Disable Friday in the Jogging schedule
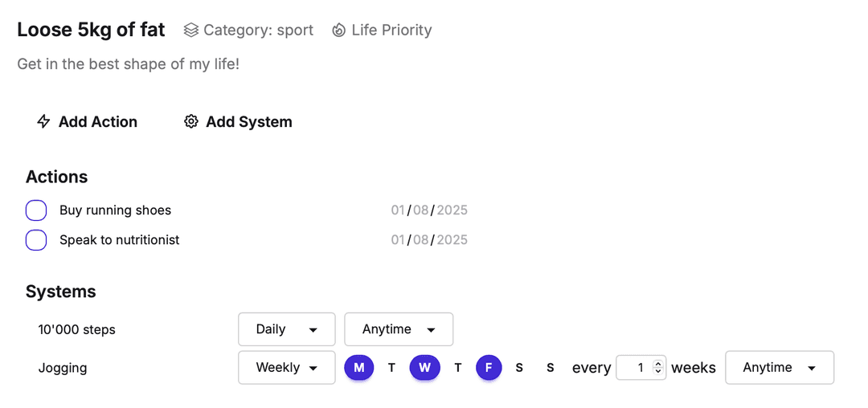This screenshot has width=868, height=408. coord(489,368)
